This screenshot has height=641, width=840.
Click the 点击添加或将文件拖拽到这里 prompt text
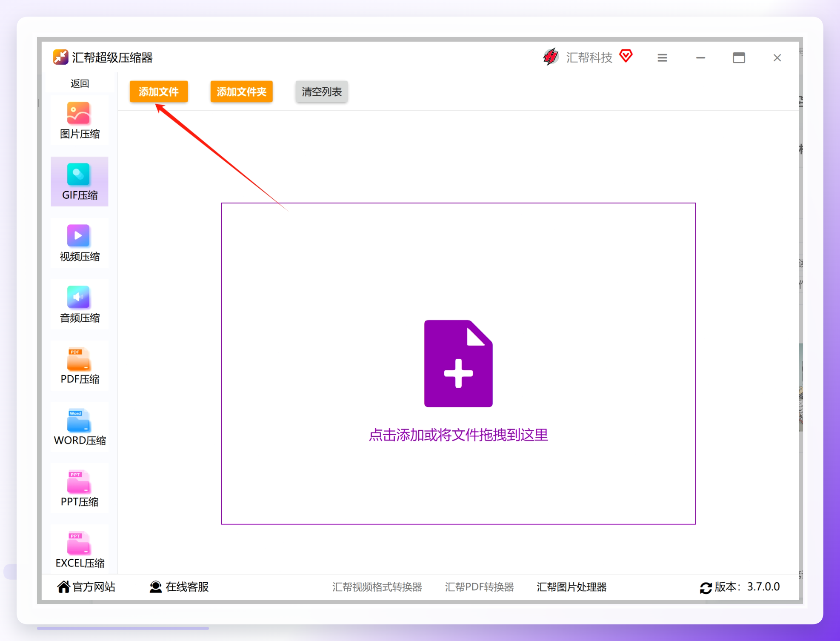(x=458, y=435)
